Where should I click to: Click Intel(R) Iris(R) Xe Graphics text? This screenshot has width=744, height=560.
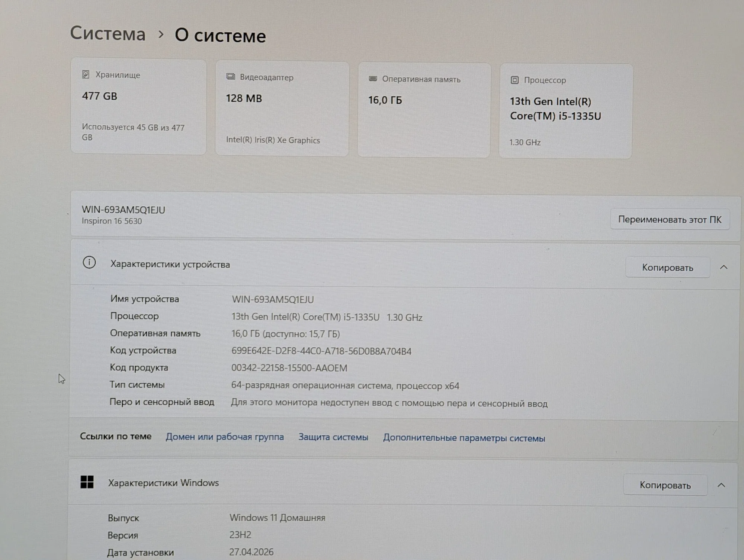click(273, 140)
